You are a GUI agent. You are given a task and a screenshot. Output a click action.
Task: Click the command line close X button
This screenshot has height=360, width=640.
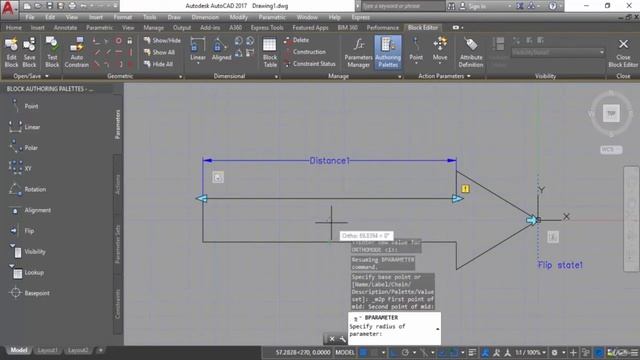[332, 339]
